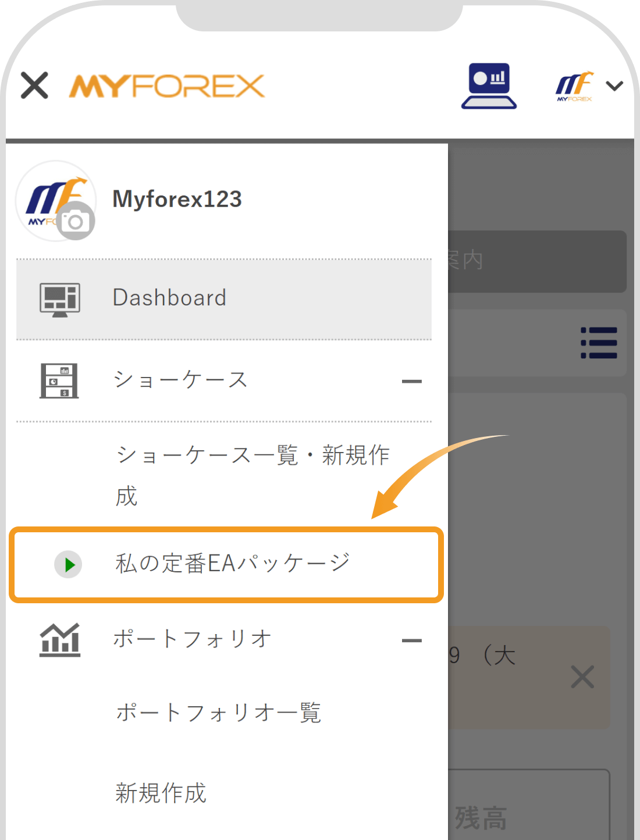
Task: Go to ポートフォリオ一覧
Action: coord(218,711)
